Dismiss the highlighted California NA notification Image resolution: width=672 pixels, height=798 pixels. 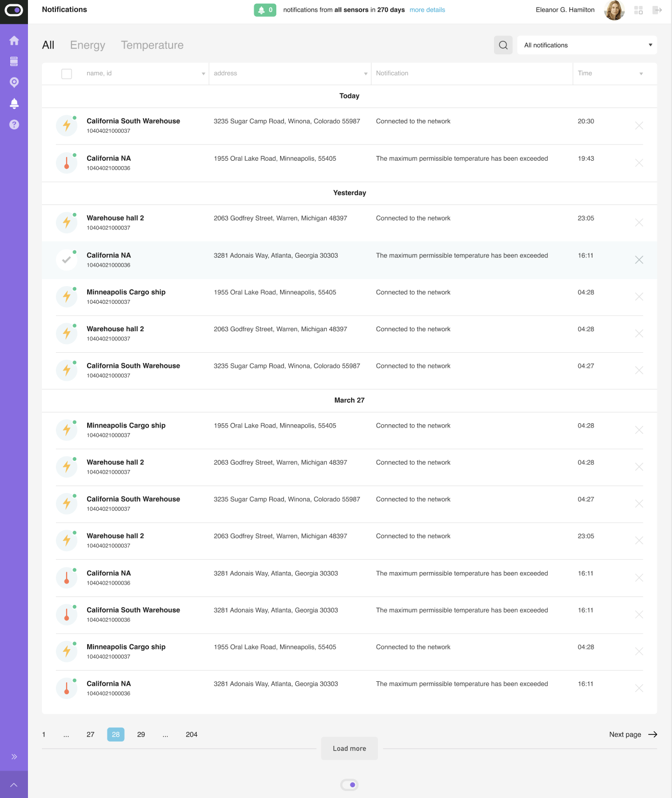click(639, 260)
